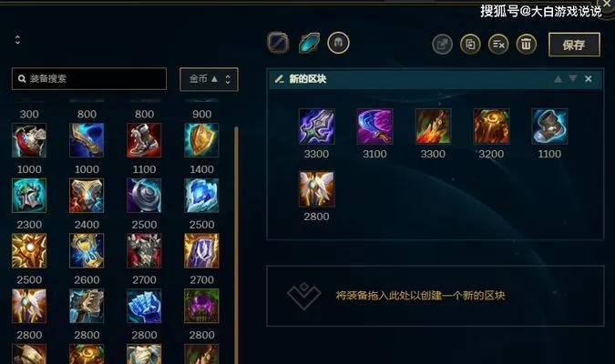Screen dimensions: 615x364
Task: Move the block up with the arrow
Action: tap(558, 79)
